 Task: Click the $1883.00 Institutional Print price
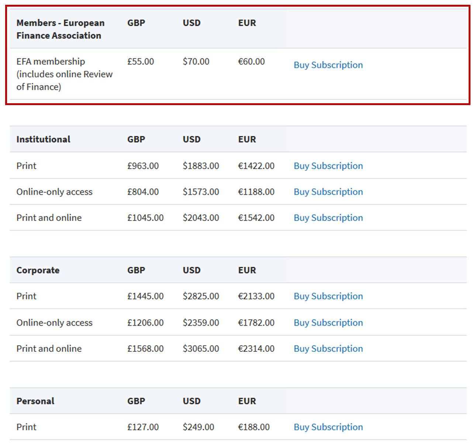click(x=201, y=166)
